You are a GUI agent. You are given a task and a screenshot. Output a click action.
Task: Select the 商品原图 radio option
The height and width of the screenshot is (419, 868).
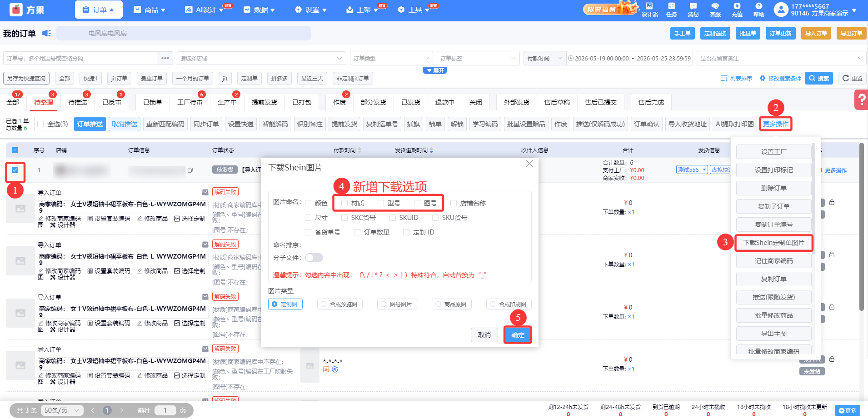coord(452,304)
